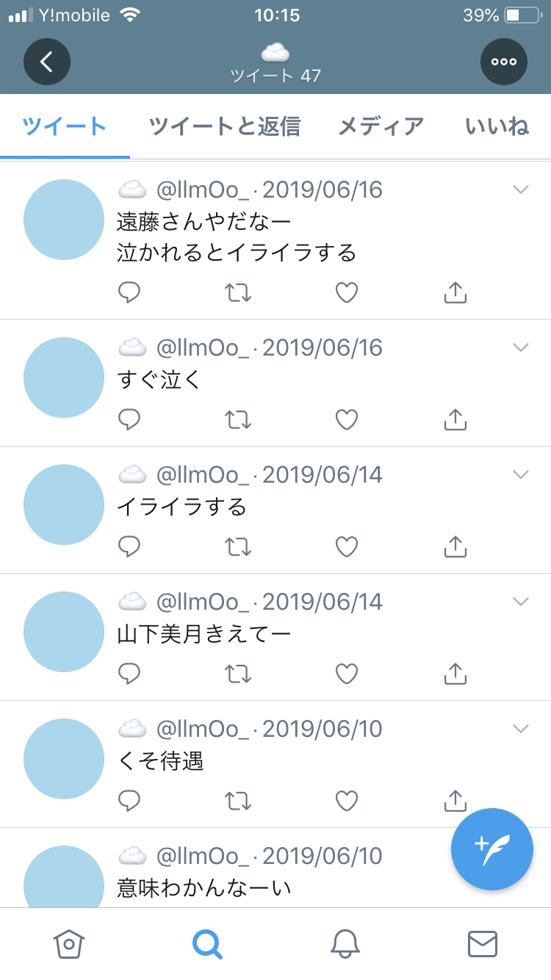
Task: Reply to the 遠藤さんやだなー tweet
Action: [x=129, y=293]
